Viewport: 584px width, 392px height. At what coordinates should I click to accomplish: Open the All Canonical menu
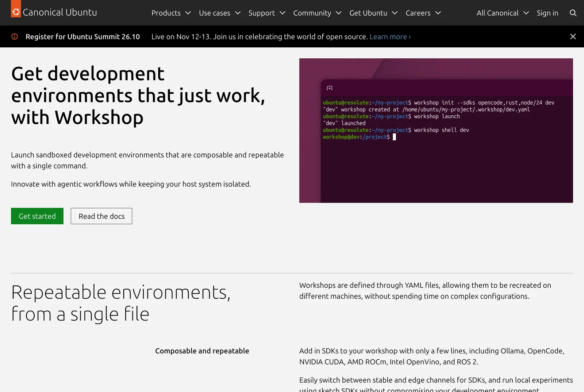pos(503,13)
